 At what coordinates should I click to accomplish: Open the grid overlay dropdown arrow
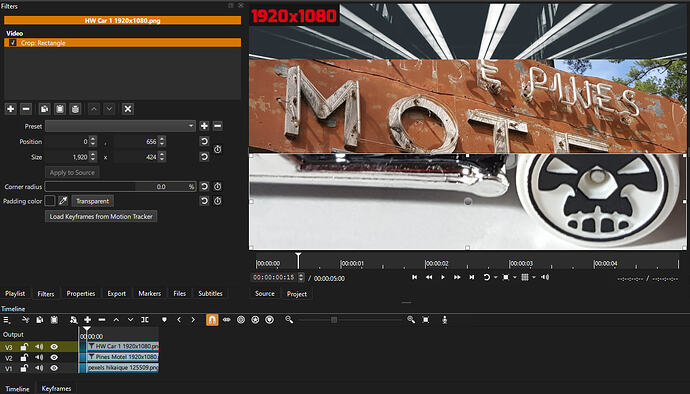coord(534,277)
